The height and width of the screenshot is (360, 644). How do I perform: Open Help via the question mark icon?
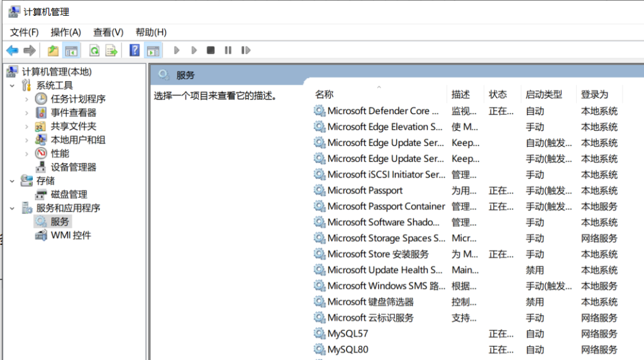pos(135,50)
